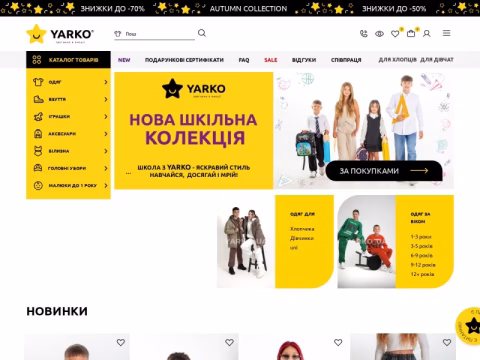Click the НОВИНКИ section heading
Screen dimensions: 480x360
pyautogui.click(x=57, y=311)
